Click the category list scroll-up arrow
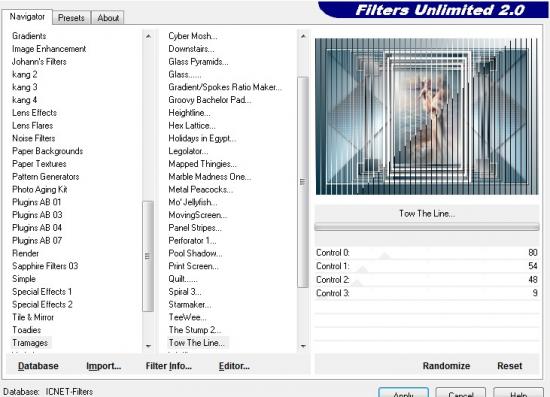The width and height of the screenshot is (550, 397). pos(148,36)
